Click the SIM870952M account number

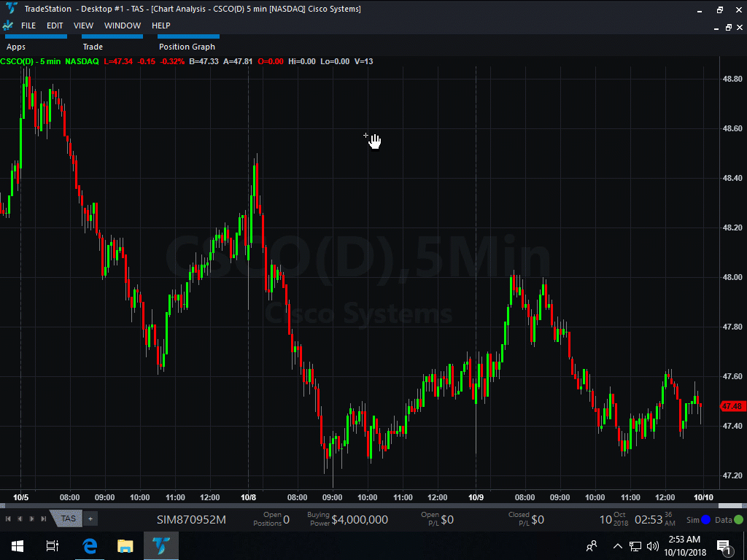(191, 519)
